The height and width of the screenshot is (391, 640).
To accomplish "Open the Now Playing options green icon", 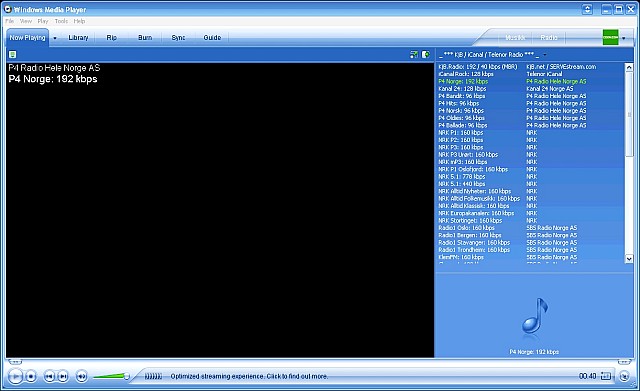I will pyautogui.click(x=13, y=55).
